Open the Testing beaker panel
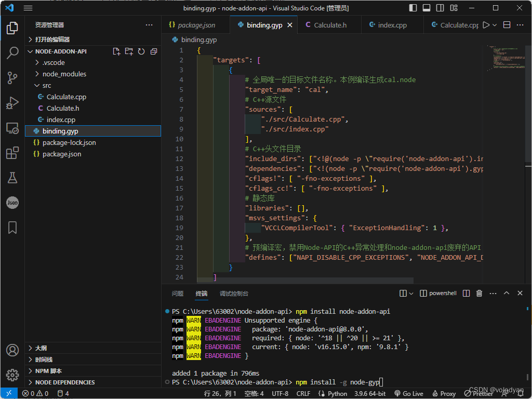The width and height of the screenshot is (532, 399). pos(12,178)
